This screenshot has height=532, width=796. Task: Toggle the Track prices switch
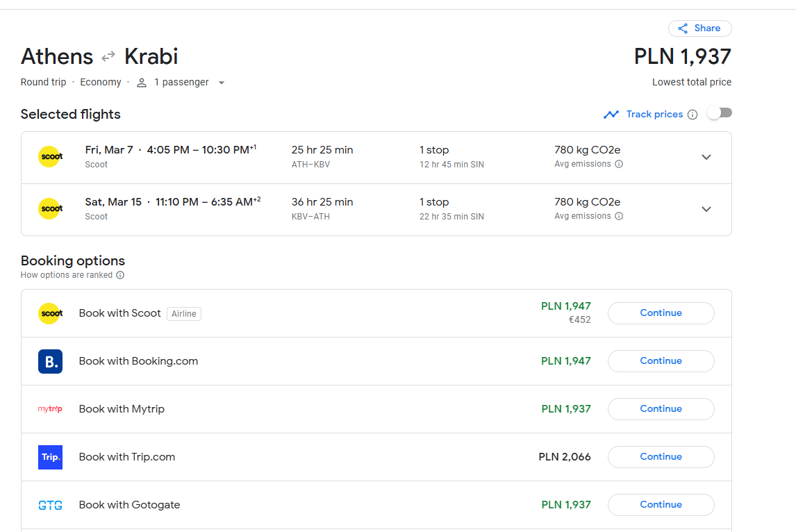720,113
